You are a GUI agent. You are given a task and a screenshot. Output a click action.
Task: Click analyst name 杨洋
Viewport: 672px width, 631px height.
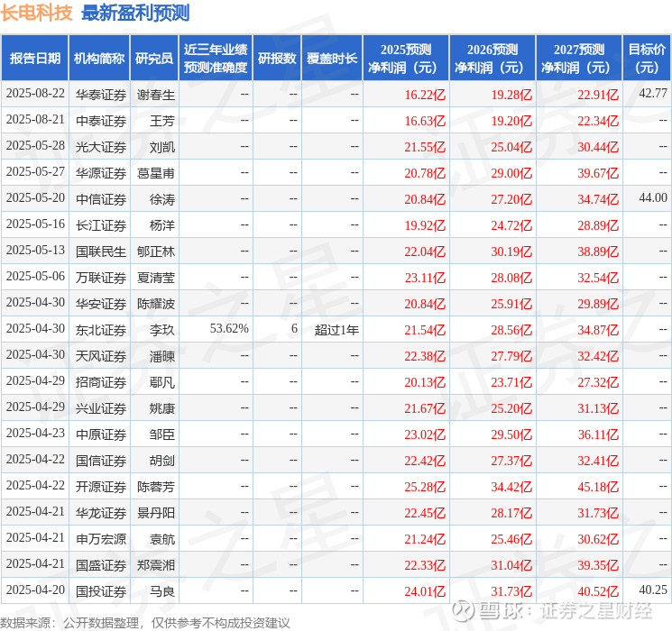tap(162, 225)
